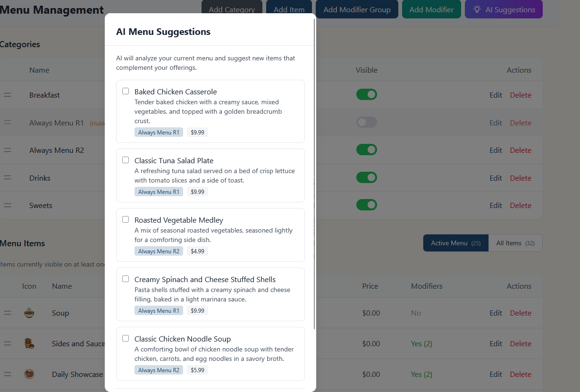Turn off visibility for Always Menu R2

367,150
